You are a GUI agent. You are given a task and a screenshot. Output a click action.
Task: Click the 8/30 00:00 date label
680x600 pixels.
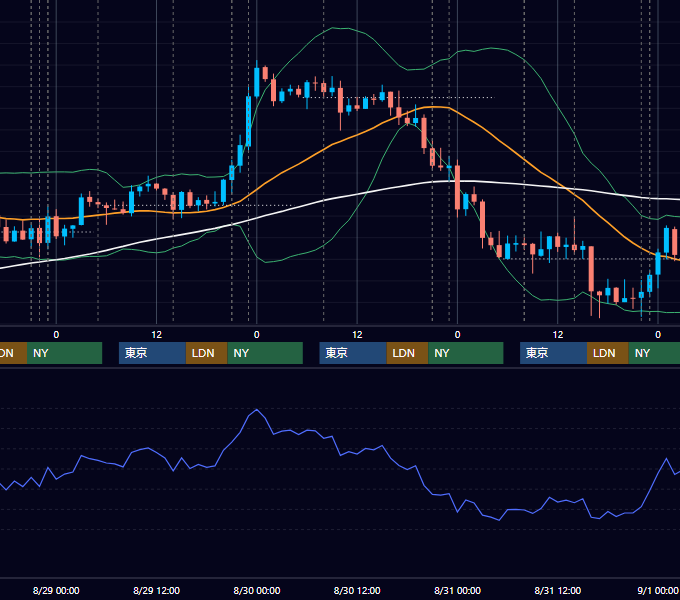pyautogui.click(x=257, y=590)
